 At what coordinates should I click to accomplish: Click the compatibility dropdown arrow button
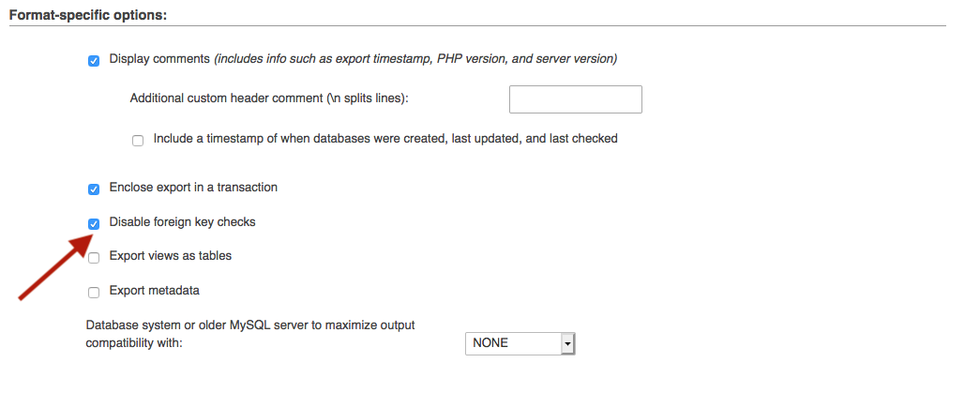coord(566,343)
